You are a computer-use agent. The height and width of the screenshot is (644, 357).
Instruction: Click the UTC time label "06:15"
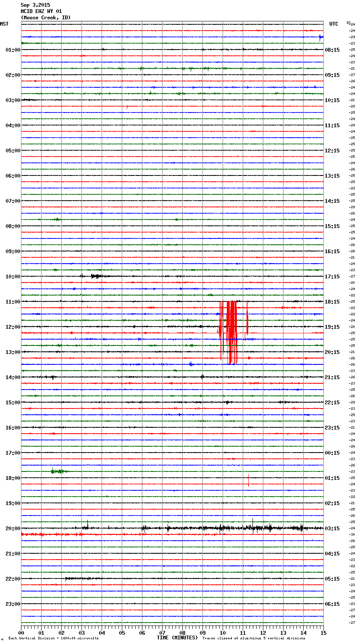click(x=332, y=604)
